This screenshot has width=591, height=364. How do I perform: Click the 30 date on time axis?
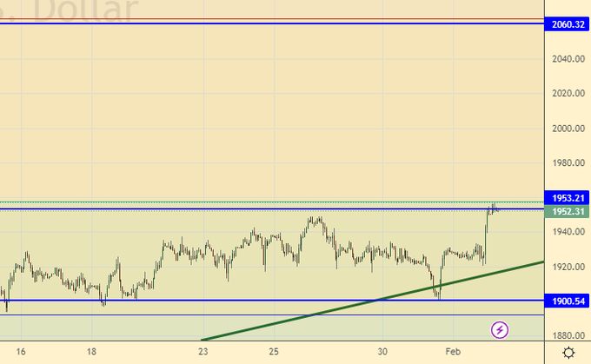382,352
